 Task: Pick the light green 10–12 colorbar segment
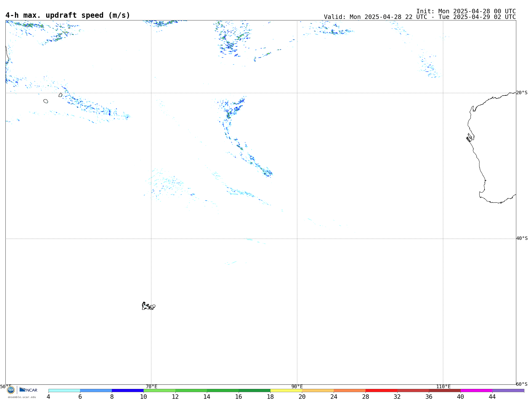[159, 390]
